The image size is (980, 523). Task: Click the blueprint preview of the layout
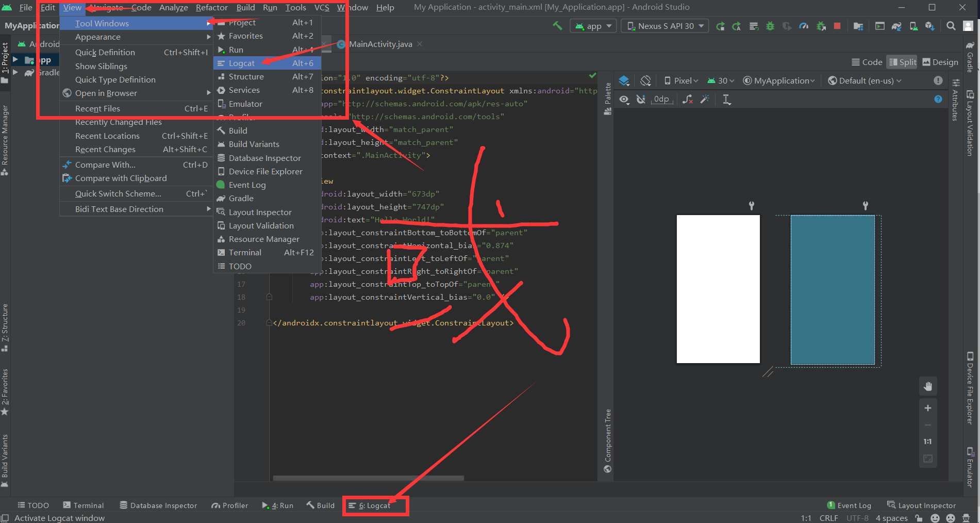833,290
